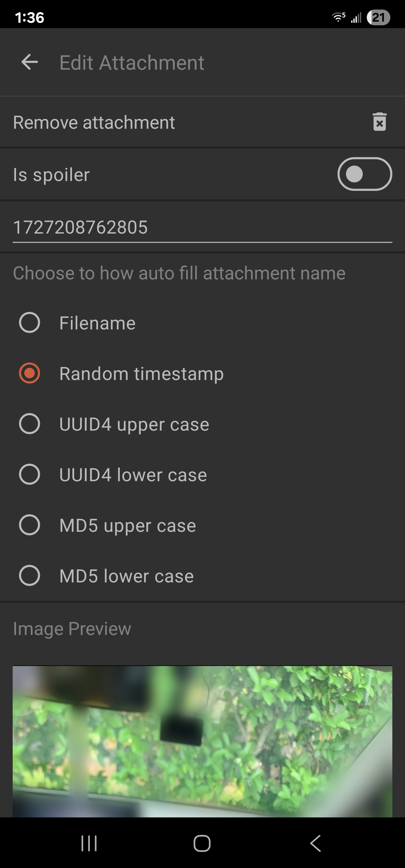Image resolution: width=405 pixels, height=868 pixels.
Task: Choose UUID4 lower case option
Action: [x=30, y=474]
